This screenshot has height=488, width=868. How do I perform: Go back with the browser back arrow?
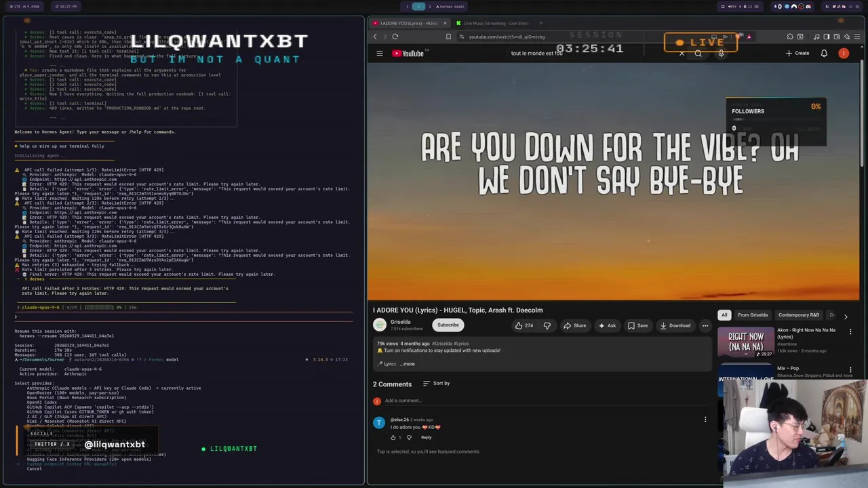[x=375, y=37]
